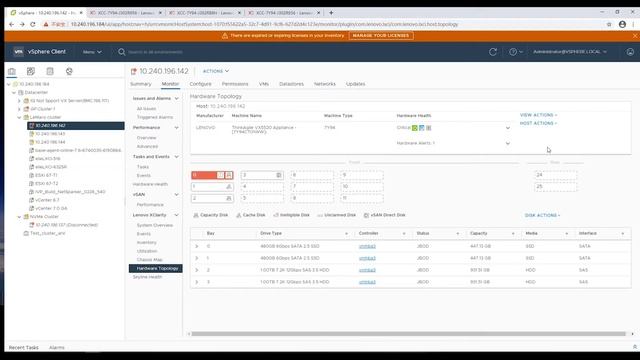Switch to the Networks tab
This screenshot has width=640, height=360.
click(x=325, y=84)
